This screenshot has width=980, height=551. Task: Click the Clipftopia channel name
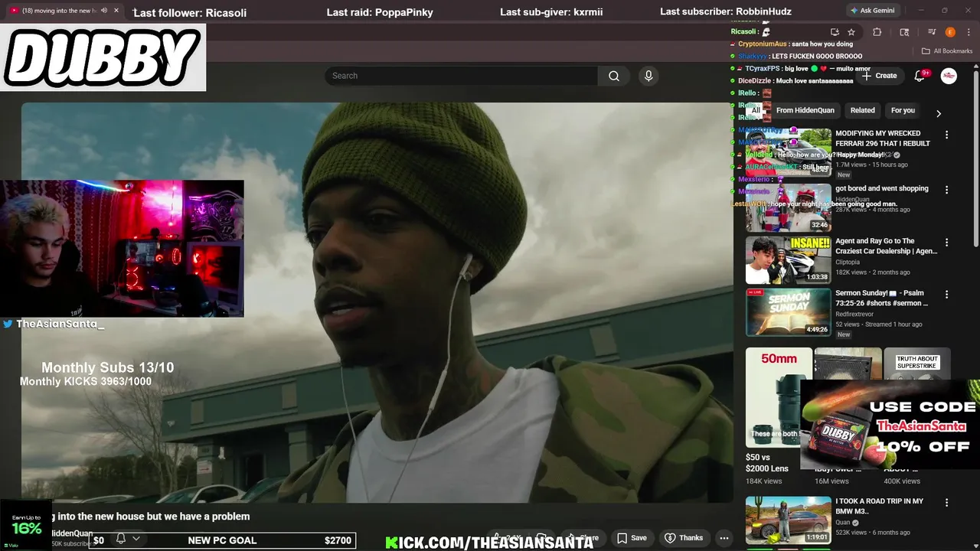(848, 262)
